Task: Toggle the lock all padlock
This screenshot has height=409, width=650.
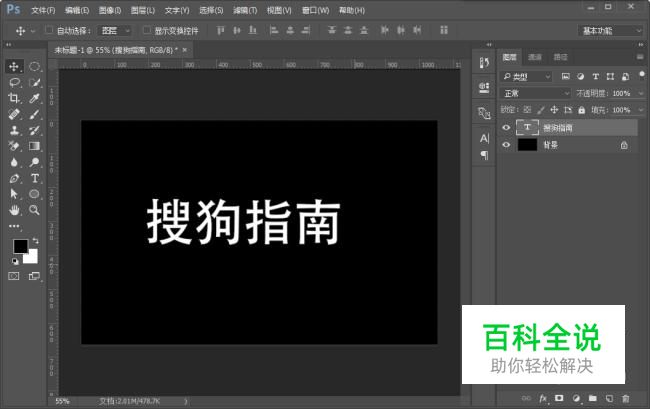Action: click(x=582, y=110)
